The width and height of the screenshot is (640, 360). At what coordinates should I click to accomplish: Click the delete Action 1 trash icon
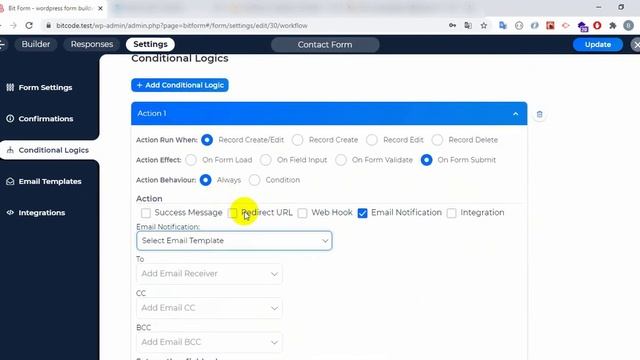[x=539, y=115]
